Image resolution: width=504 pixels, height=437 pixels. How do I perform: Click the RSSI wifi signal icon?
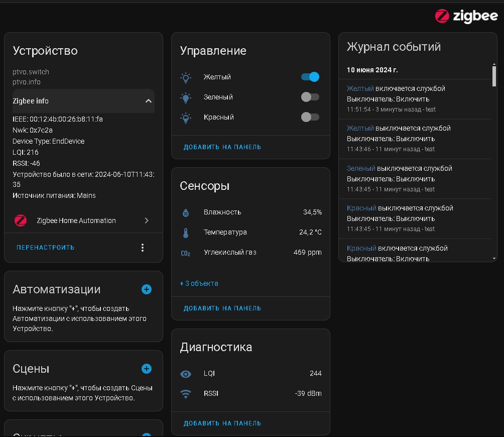pos(186,394)
